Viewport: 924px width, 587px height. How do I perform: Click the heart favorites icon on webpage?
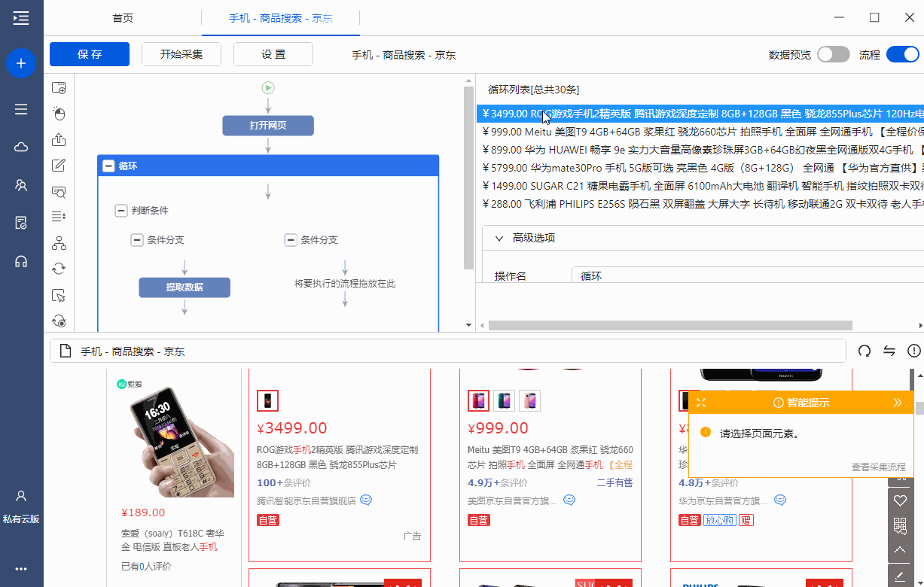pyautogui.click(x=900, y=500)
